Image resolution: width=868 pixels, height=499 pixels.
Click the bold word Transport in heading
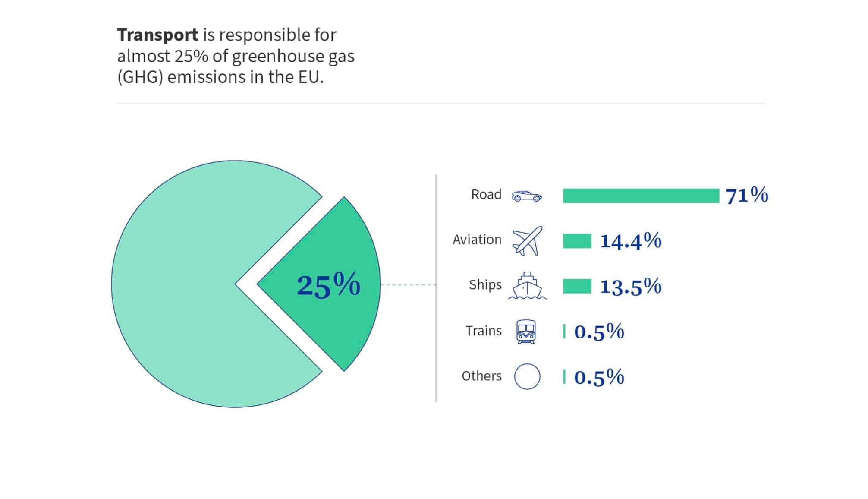coord(157,35)
